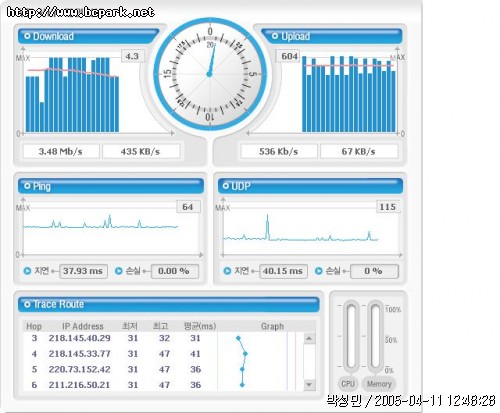The width and height of the screenshot is (500, 413).
Task: Click the UDP delay arrow icon
Action: tap(227, 271)
